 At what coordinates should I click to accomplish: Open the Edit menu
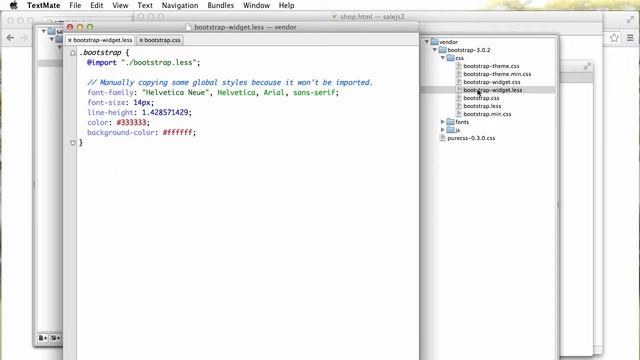pyautogui.click(x=97, y=5)
